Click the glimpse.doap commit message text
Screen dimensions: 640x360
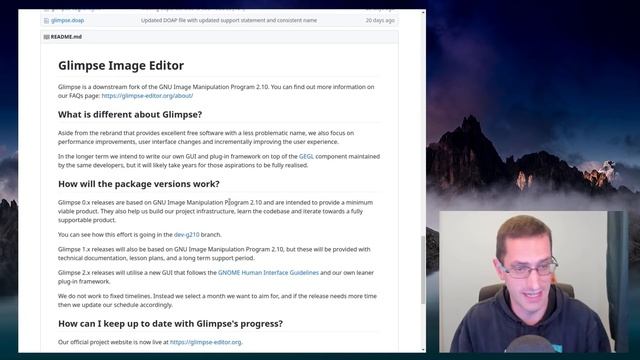click(x=229, y=20)
